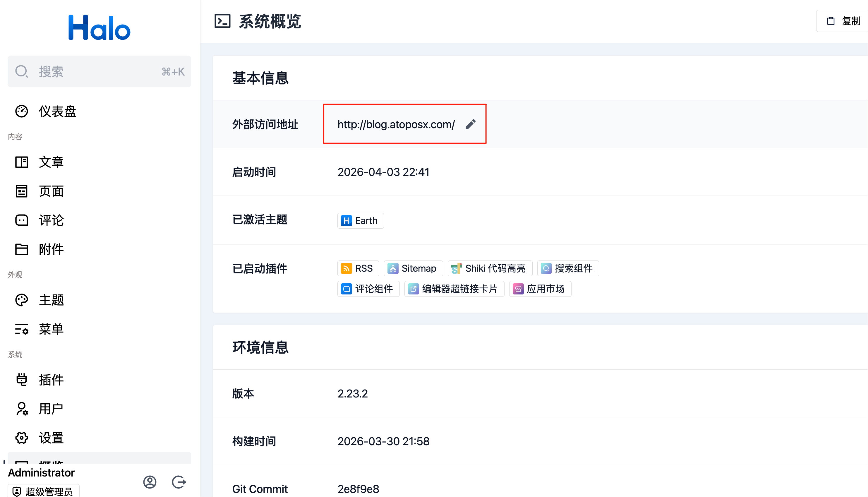Click the logout arrow icon
The width and height of the screenshot is (868, 497).
point(179,482)
